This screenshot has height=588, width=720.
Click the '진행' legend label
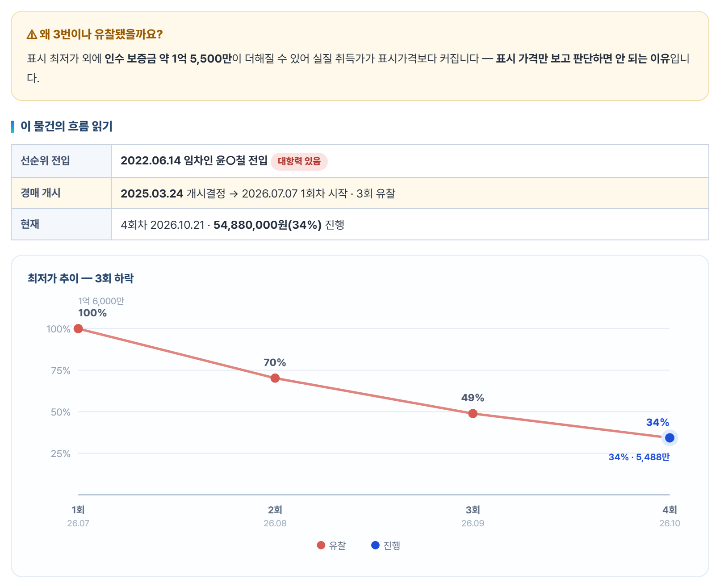pos(392,546)
